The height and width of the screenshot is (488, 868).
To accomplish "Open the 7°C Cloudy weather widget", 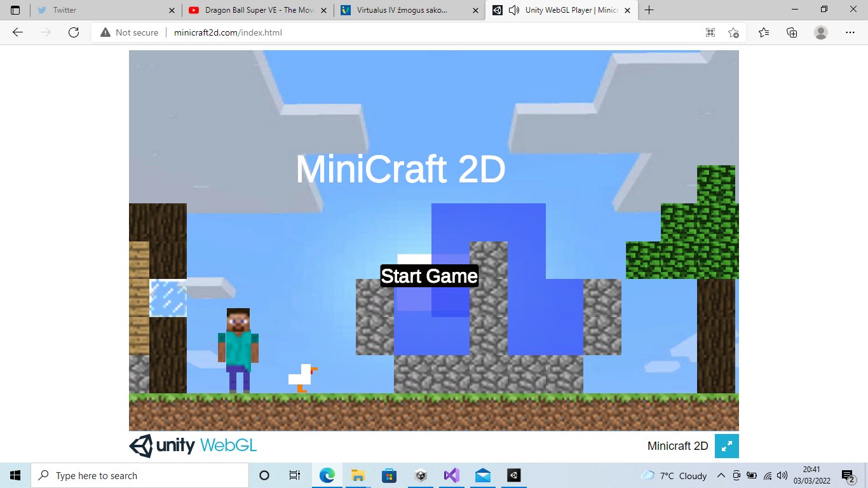I will click(x=674, y=475).
